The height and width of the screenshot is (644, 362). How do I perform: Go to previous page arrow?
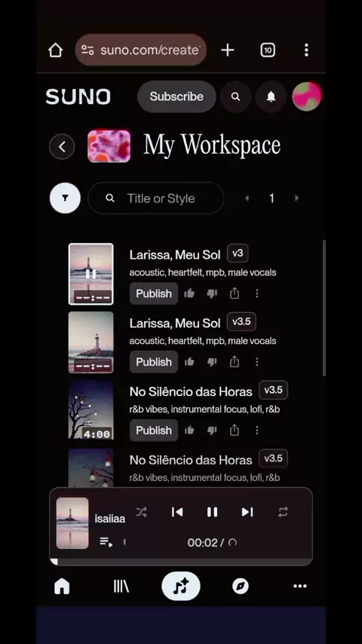(x=247, y=198)
